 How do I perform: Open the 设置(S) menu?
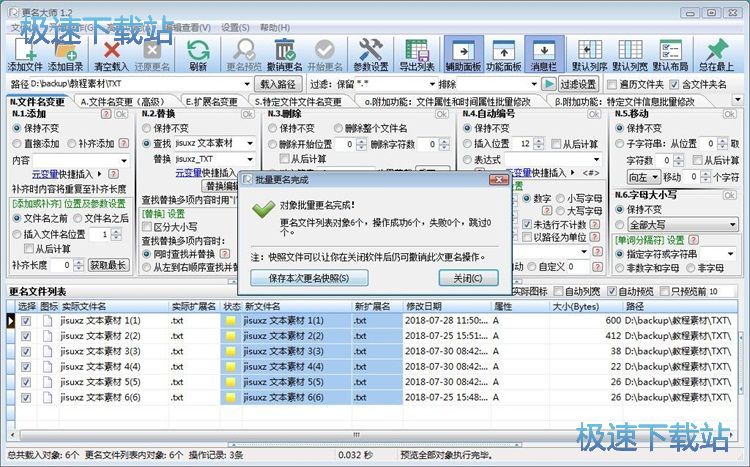(235, 28)
